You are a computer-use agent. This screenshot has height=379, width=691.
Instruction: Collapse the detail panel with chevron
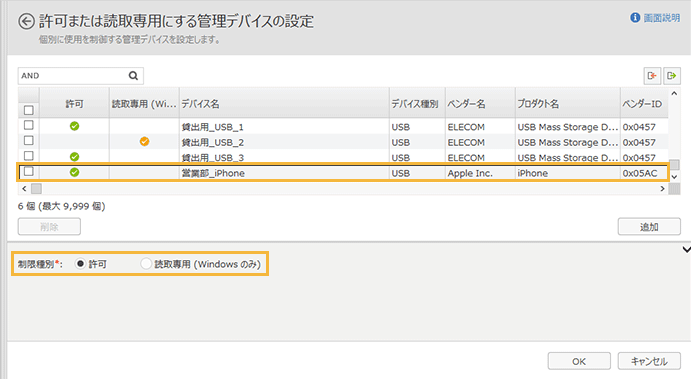pos(686,249)
